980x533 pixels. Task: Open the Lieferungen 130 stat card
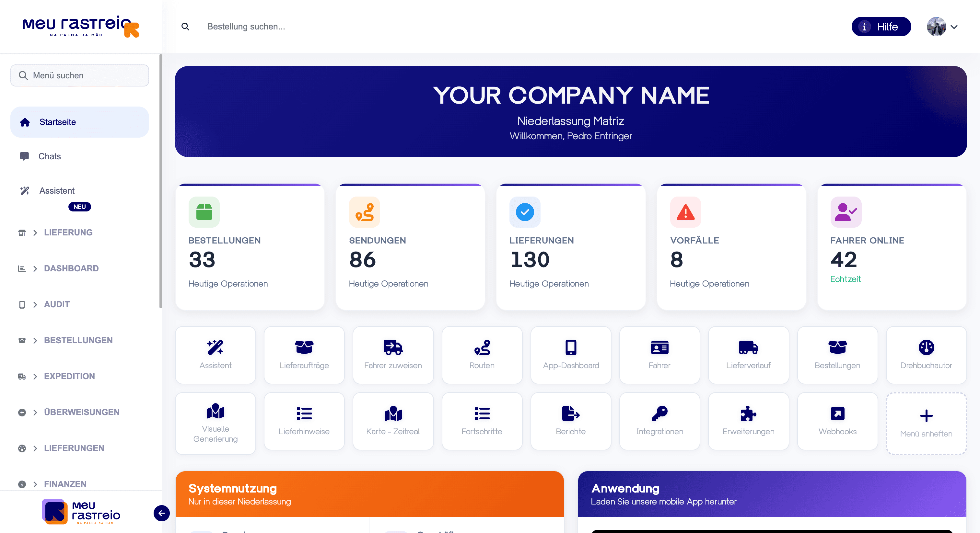(571, 247)
